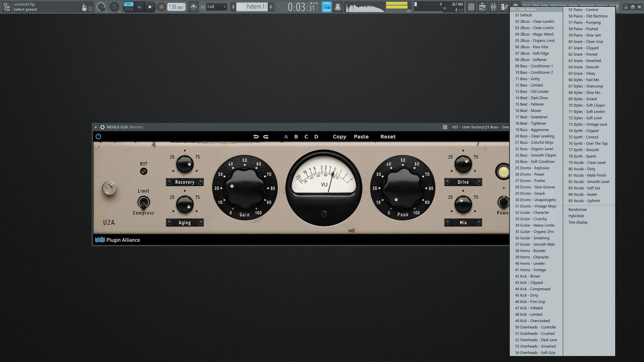
Task: Select preset 76 Synth - Over The Top
Action: (x=589, y=143)
